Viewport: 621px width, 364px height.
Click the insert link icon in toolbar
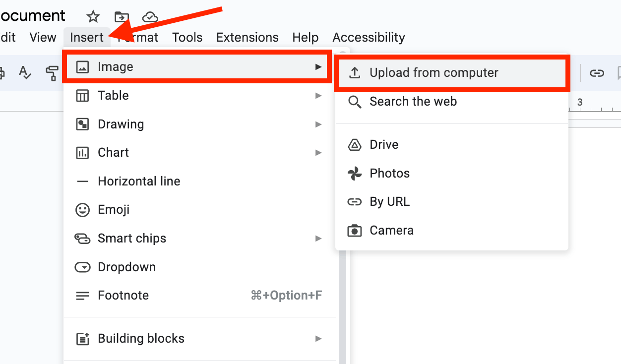(597, 73)
